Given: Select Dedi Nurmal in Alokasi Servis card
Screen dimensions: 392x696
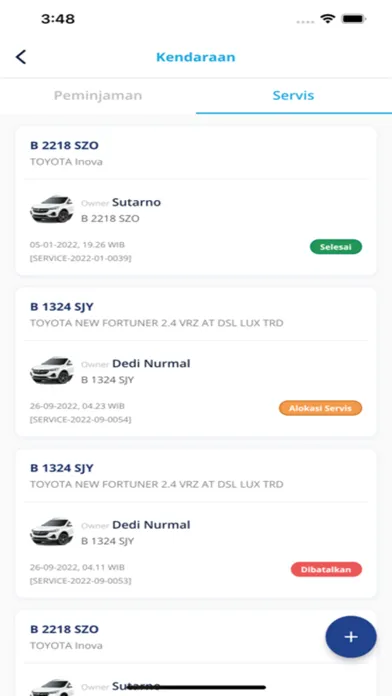Looking at the screenshot, I should point(151,364).
